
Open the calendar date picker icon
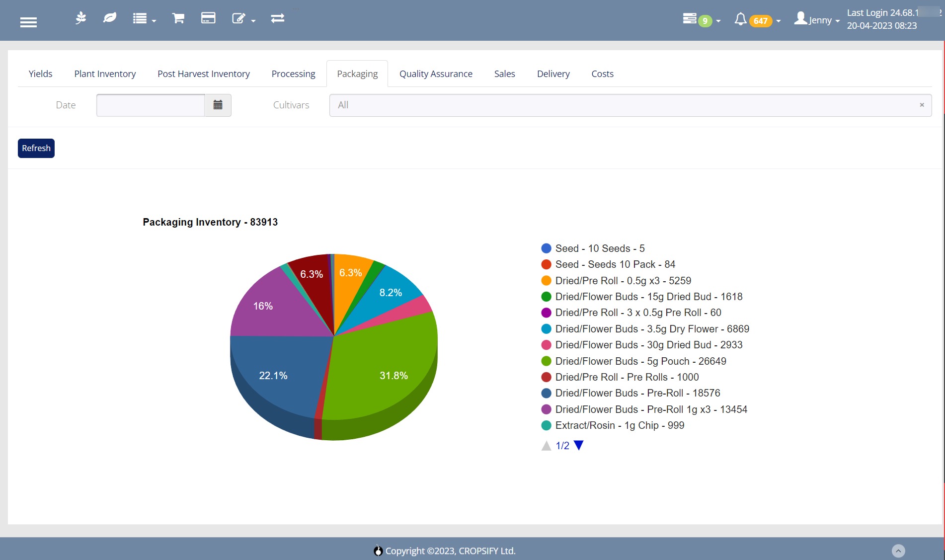pyautogui.click(x=218, y=105)
